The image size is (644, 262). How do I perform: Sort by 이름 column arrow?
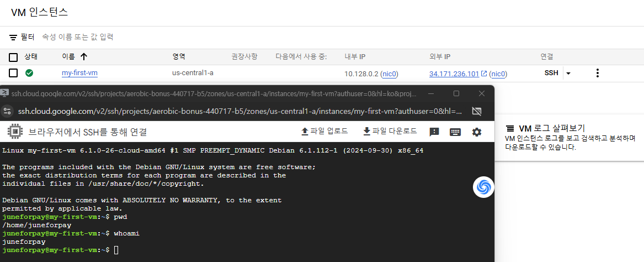84,57
